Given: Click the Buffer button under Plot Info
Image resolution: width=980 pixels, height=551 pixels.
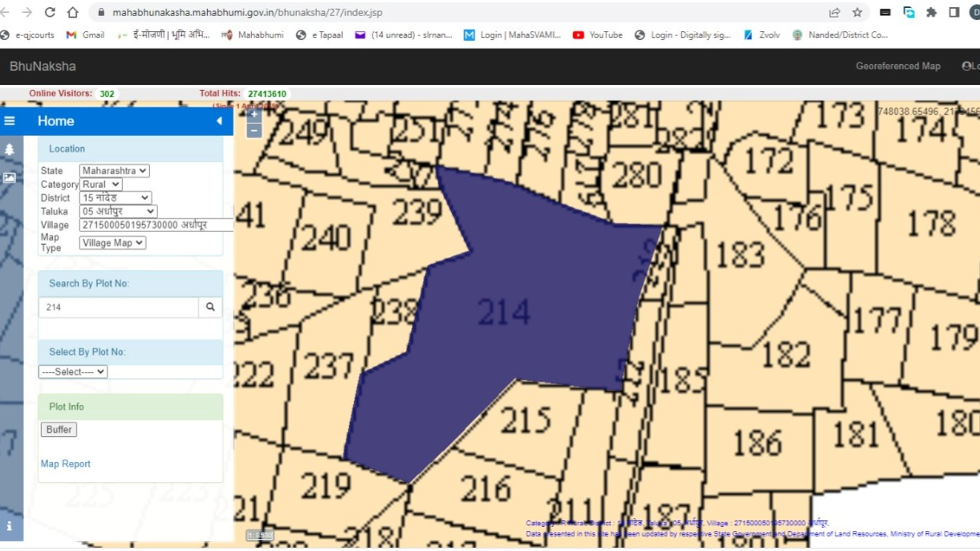Looking at the screenshot, I should coord(59,430).
